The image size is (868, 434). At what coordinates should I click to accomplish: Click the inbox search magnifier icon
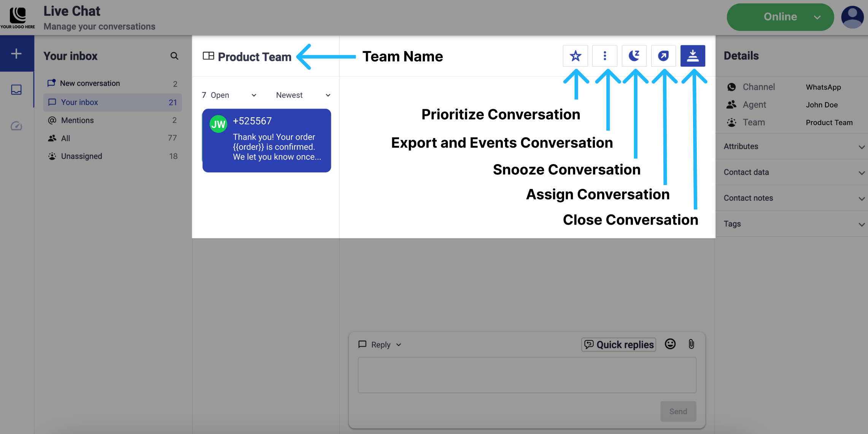pyautogui.click(x=174, y=56)
